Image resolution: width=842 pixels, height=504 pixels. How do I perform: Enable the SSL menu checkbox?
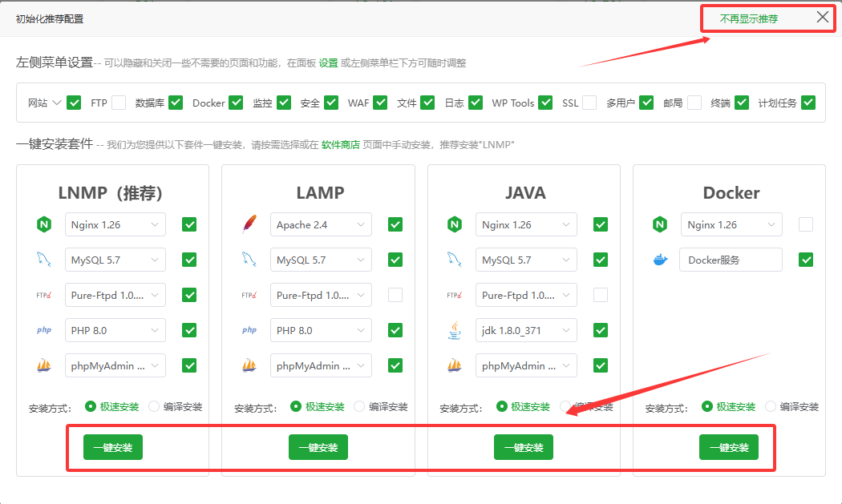tap(589, 103)
